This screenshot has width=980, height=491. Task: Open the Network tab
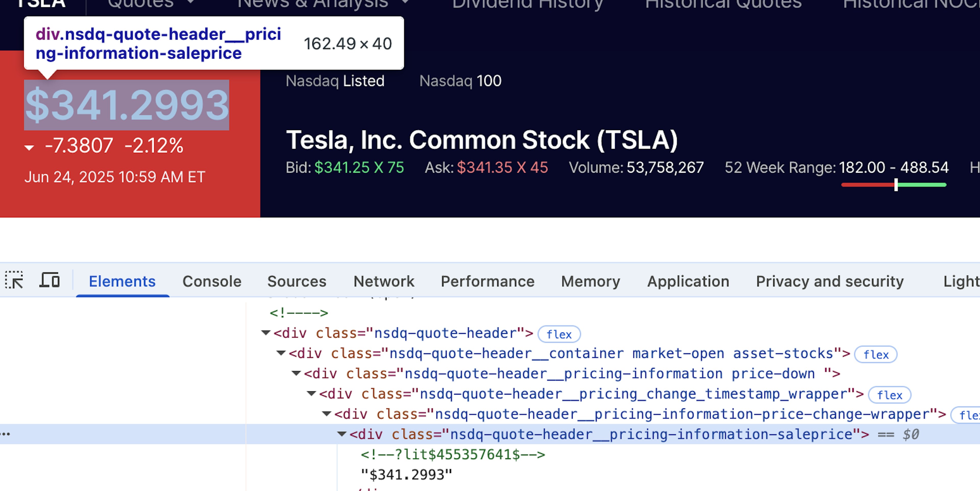coord(384,281)
